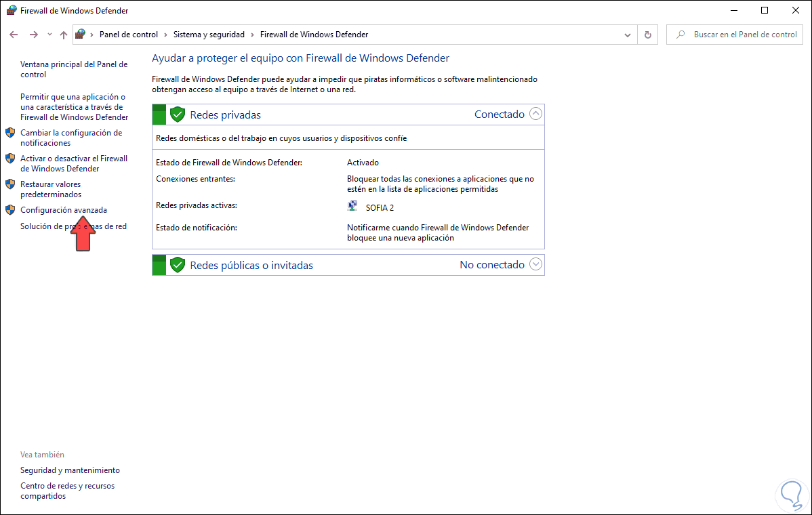Go back using the back arrow
This screenshot has width=812, height=515.
14,35
